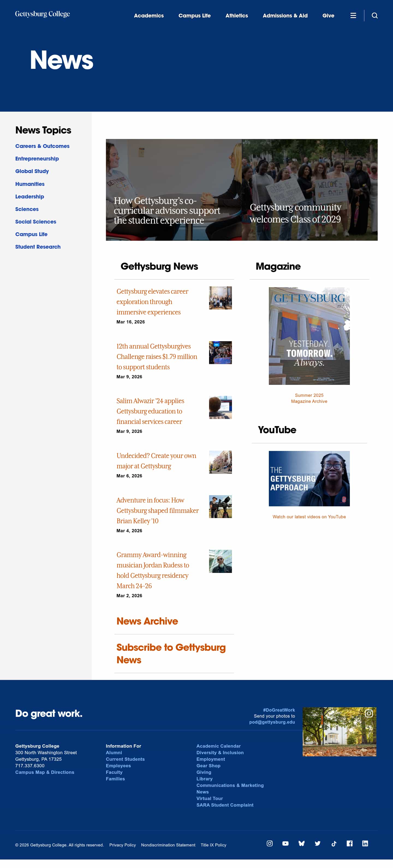The image size is (393, 868).
Task: Select Student Research news topic
Action: coord(38,247)
